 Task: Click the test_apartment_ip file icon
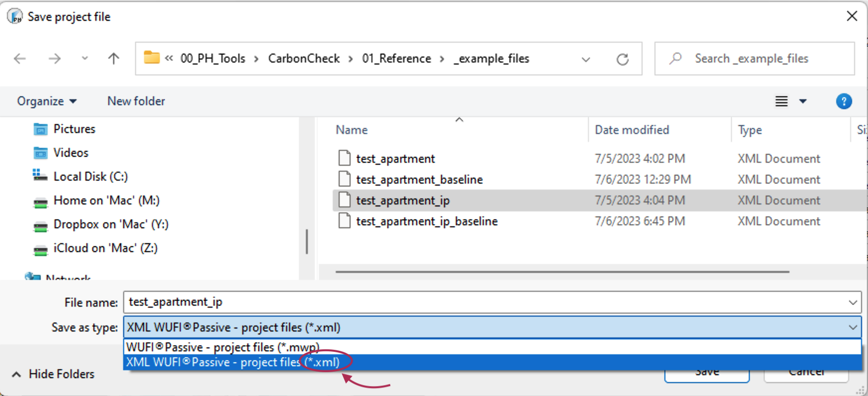(x=344, y=199)
